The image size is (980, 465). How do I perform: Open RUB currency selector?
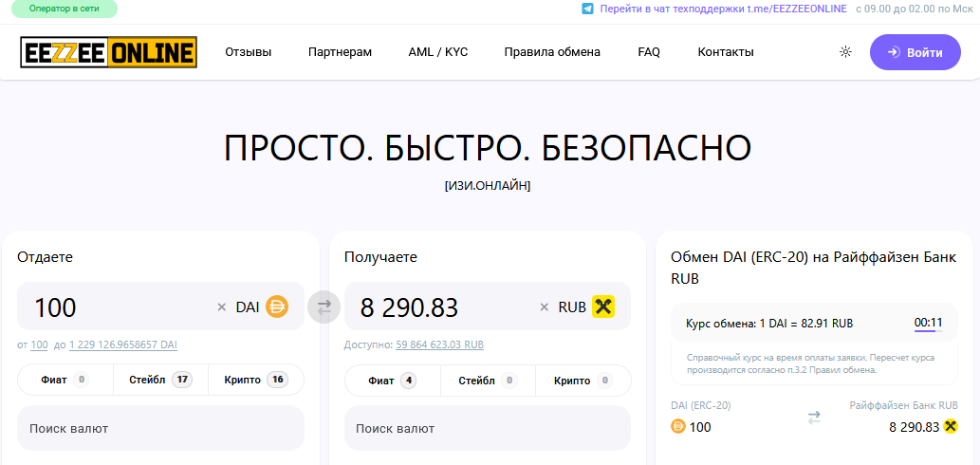(x=572, y=307)
